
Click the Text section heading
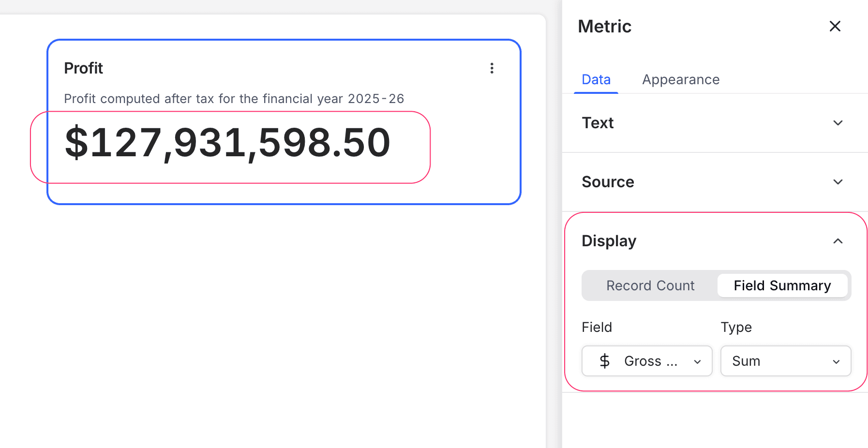click(598, 123)
